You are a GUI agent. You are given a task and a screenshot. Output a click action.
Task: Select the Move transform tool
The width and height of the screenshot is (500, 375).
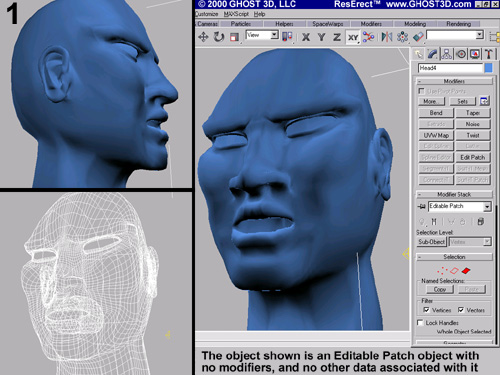pos(203,37)
